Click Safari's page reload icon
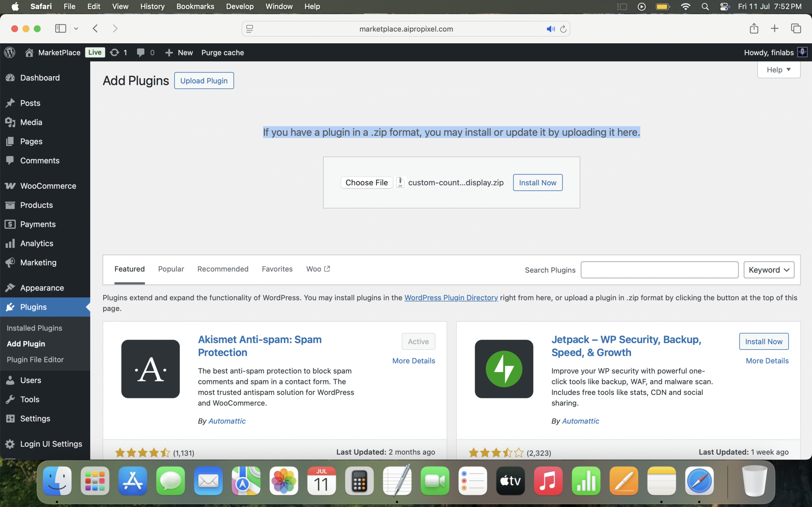The height and width of the screenshot is (507, 812). coord(563,29)
